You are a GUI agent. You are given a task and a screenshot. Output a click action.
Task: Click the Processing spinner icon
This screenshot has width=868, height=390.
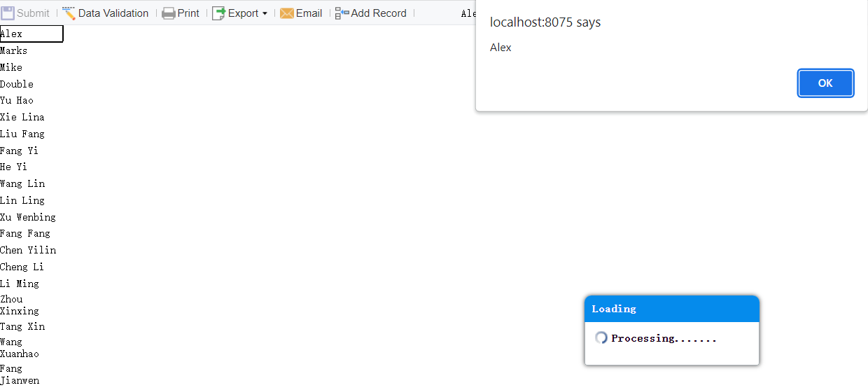tap(601, 337)
